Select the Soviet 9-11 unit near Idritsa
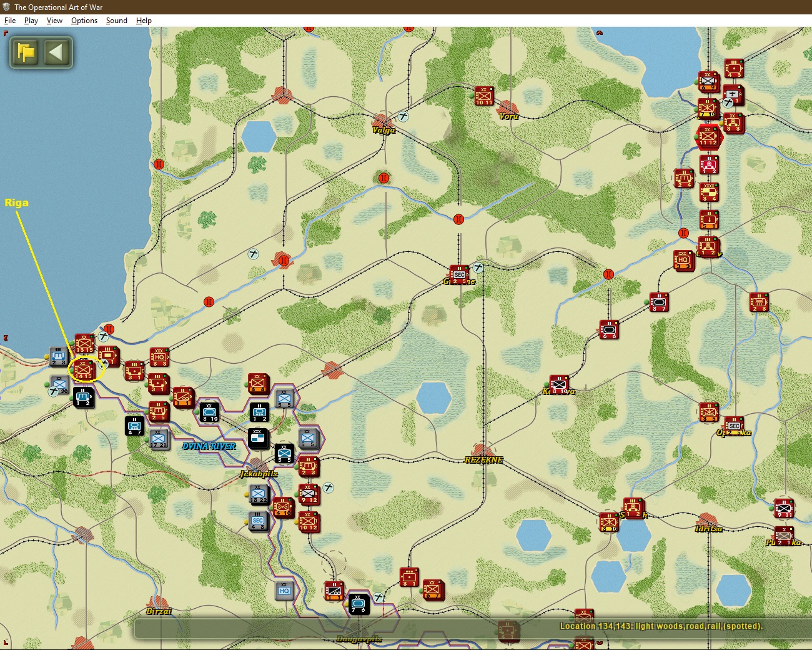This screenshot has width=812, height=650. pos(784,507)
